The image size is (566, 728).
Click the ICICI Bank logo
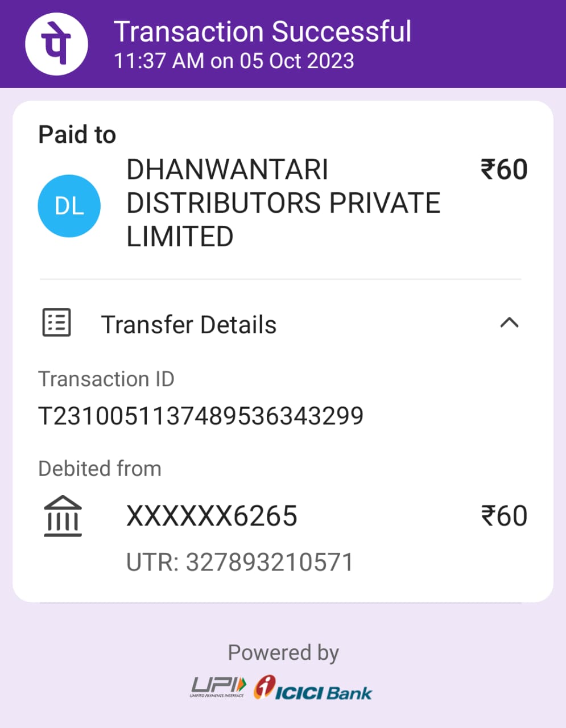point(313,688)
